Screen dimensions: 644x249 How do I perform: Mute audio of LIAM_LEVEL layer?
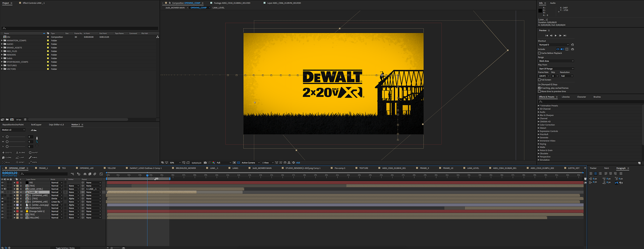(x=5, y=189)
